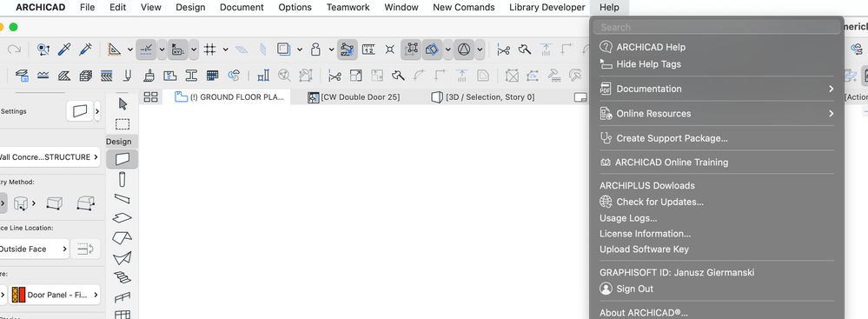Open the Profile Manager I-beam icon
The image size is (868, 319).
click(191, 75)
